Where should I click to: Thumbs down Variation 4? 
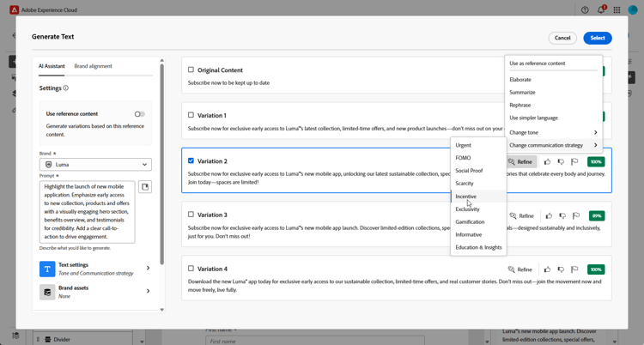pos(561,269)
